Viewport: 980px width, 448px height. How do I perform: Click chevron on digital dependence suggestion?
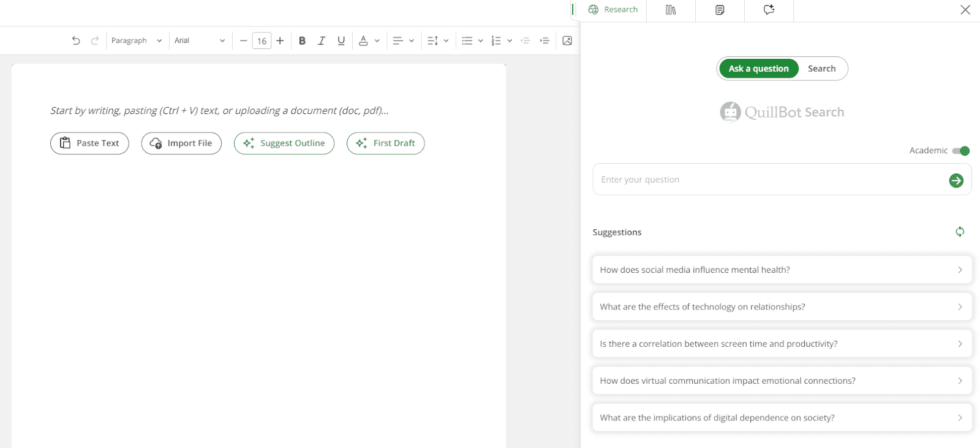click(960, 418)
